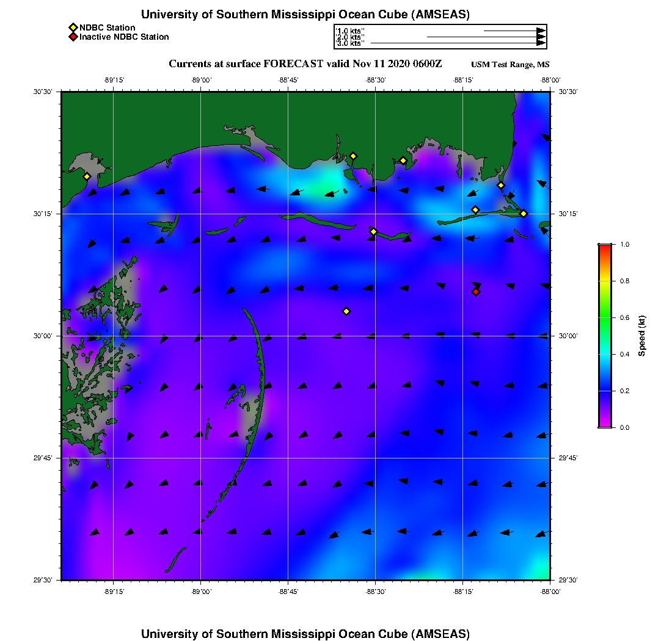This screenshot has height=641, width=672.
Task: Click the 3.0 kts arrowhead in the legend
Action: (541, 43)
